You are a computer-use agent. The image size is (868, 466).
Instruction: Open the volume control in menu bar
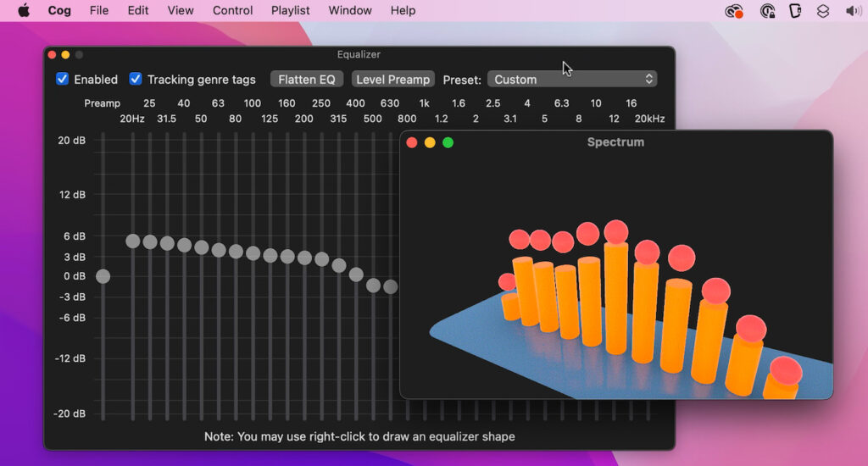(x=853, y=10)
